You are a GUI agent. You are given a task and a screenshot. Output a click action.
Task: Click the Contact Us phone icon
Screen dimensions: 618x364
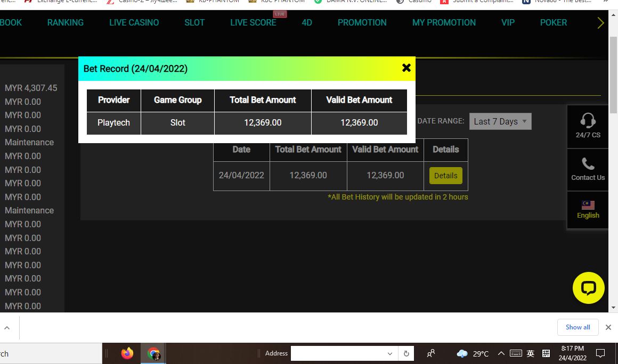(588, 164)
